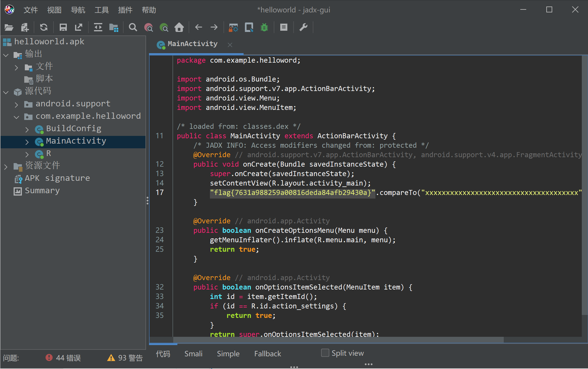Click the vertical code scrollbar
The width and height of the screenshot is (588, 369).
tap(584, 185)
